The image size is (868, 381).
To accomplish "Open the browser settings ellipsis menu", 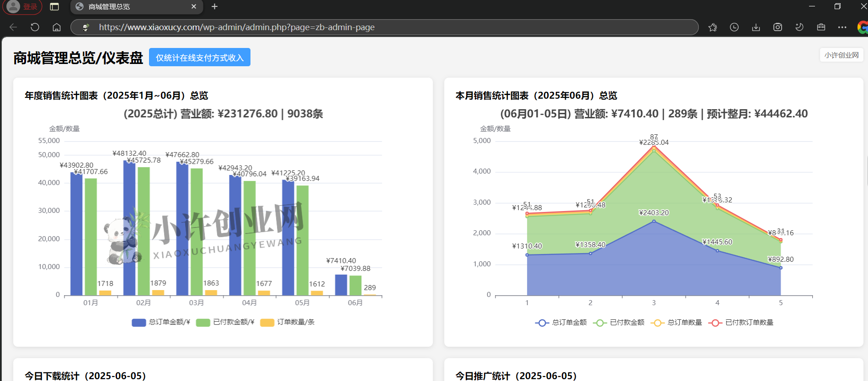I will (x=842, y=27).
